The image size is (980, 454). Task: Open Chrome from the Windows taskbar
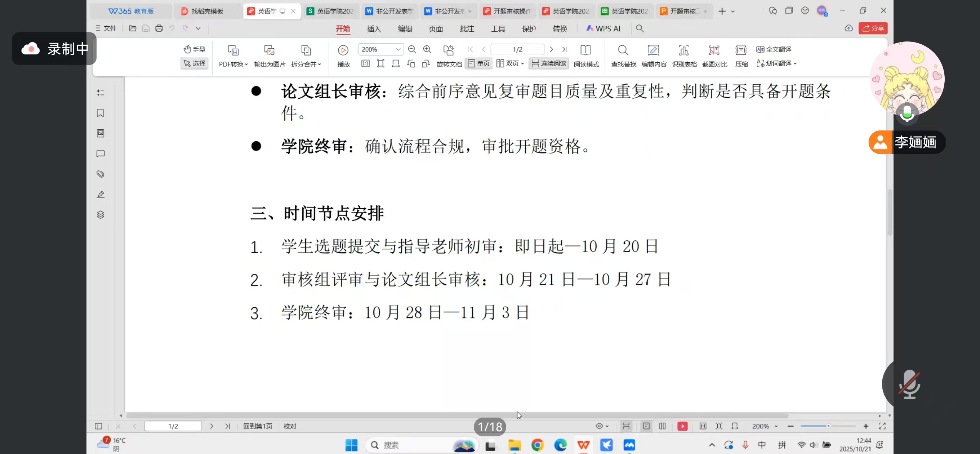(x=537, y=445)
